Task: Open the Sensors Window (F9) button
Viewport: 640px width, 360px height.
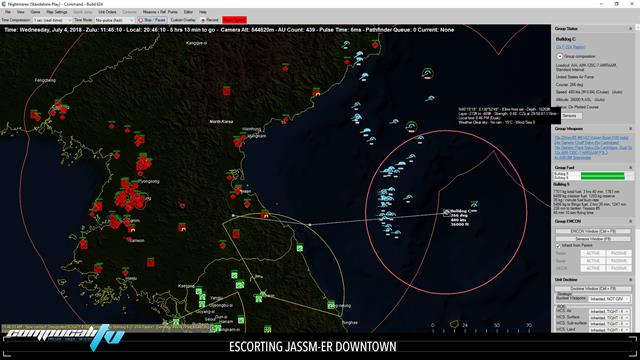Action: click(x=593, y=239)
